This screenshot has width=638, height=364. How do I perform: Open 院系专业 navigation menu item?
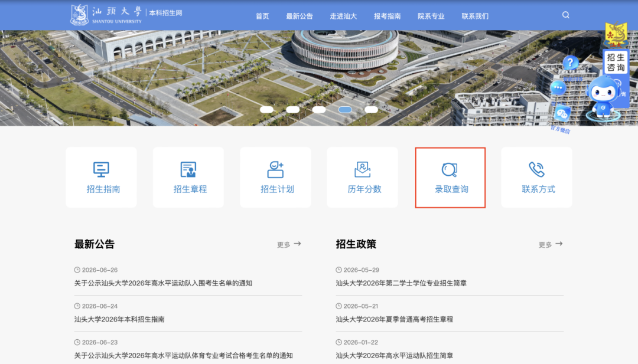point(431,17)
